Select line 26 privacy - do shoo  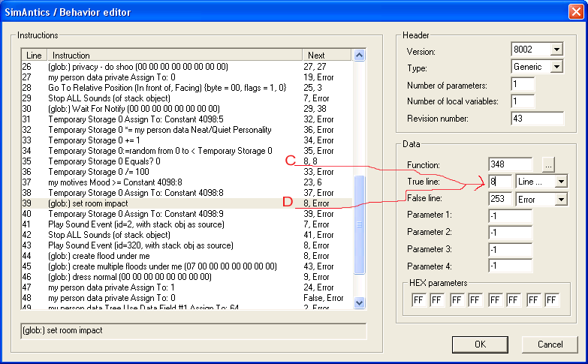(x=186, y=67)
